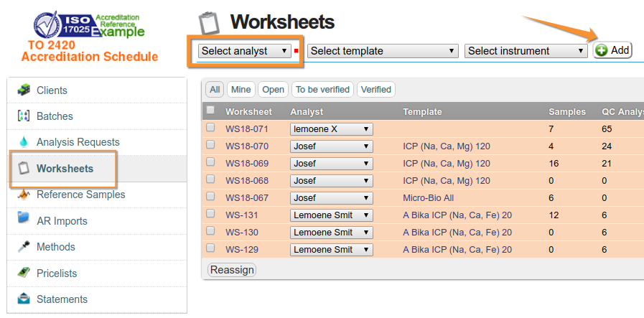This screenshot has width=644, height=318.
Task: Click the Pricelists icon
Action: (x=24, y=273)
